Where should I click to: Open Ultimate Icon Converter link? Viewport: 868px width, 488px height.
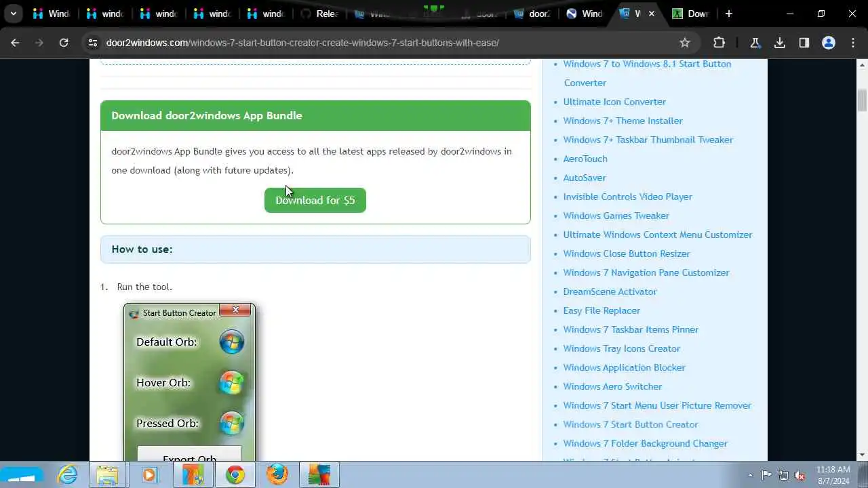pos(614,102)
